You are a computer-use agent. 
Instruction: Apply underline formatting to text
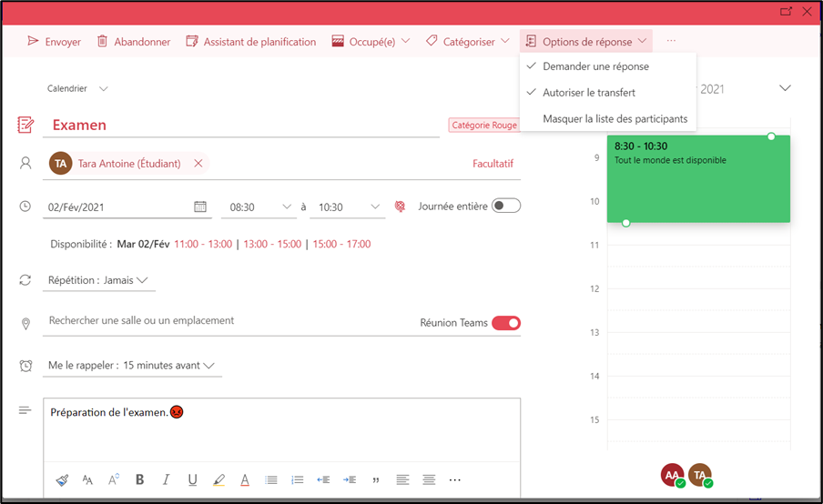pos(192,479)
